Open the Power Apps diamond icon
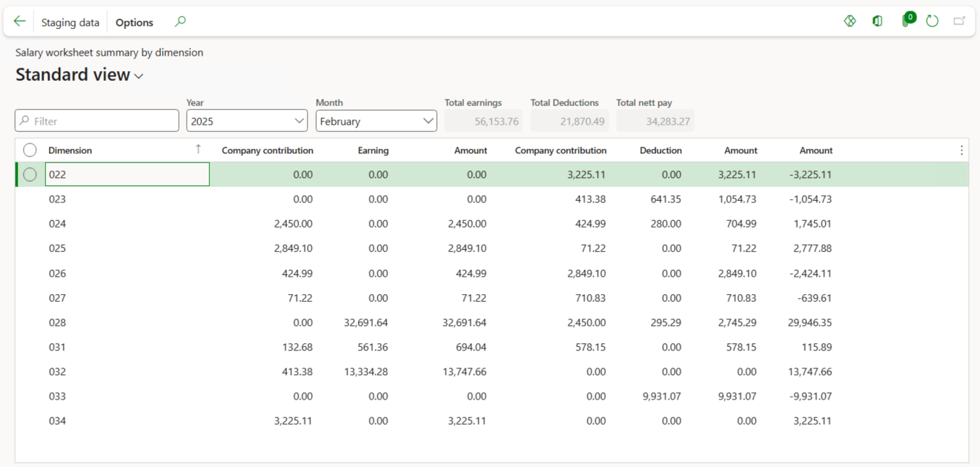This screenshot has height=467, width=980. [x=850, y=21]
